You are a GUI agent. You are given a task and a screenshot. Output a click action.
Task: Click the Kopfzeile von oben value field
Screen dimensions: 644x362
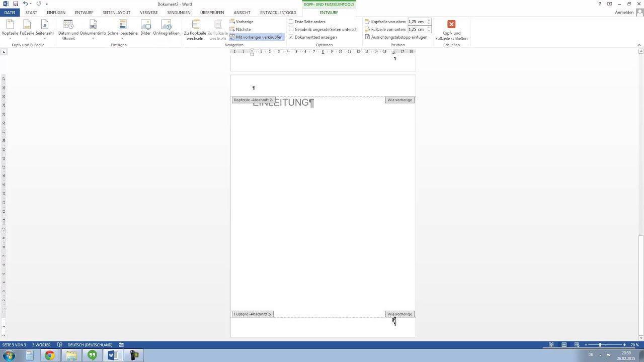click(x=416, y=22)
